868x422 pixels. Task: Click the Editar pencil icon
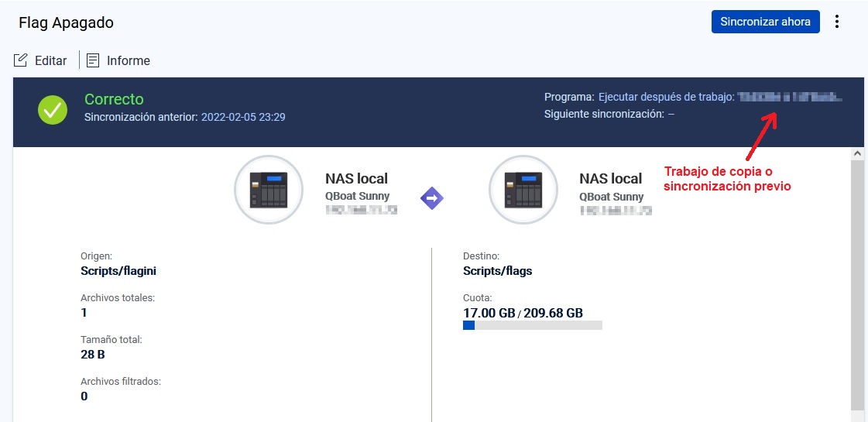[x=21, y=60]
